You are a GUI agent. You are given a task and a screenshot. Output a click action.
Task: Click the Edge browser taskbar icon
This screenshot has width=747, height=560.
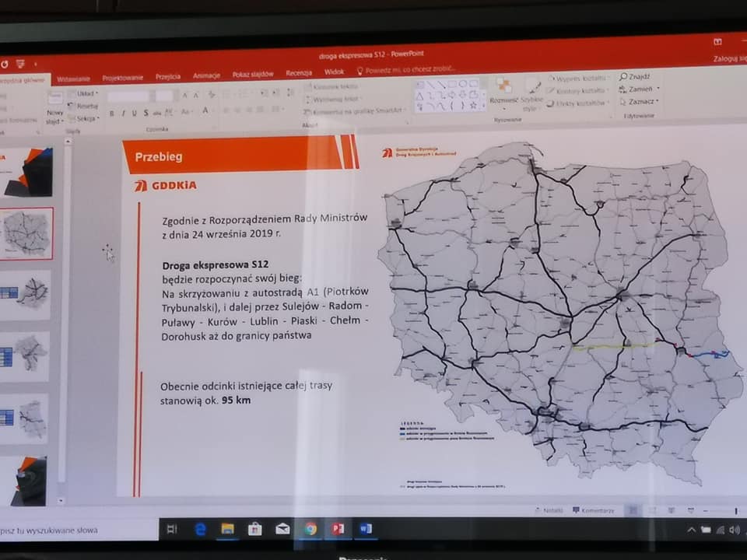tap(200, 529)
